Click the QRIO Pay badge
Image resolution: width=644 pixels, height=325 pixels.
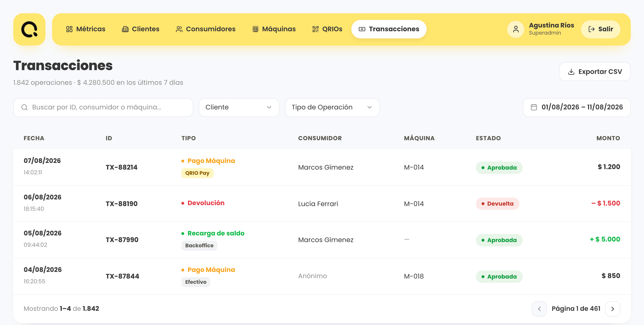[197, 173]
